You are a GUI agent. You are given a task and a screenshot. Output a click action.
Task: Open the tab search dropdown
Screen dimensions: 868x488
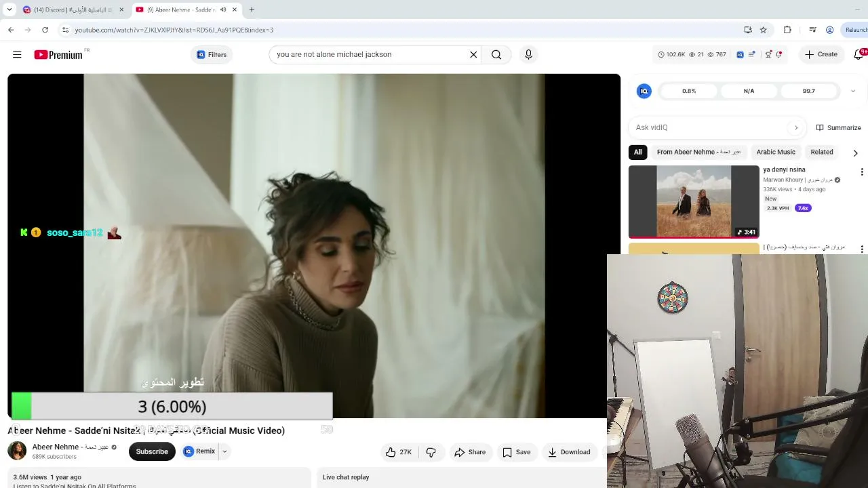click(9, 9)
